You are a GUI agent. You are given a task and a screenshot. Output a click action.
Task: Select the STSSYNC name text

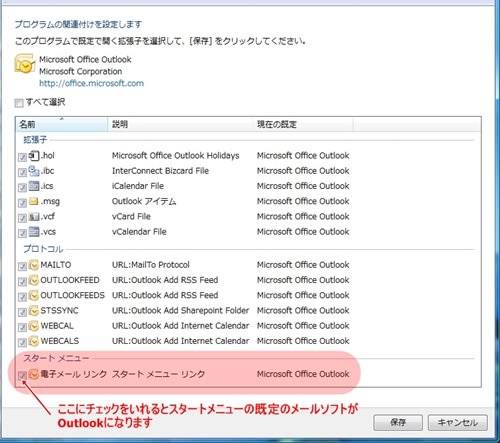[x=59, y=311]
